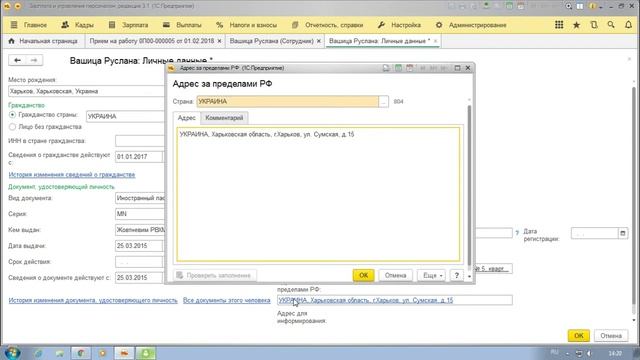Open the Windows Start button
Viewport: 640px width, 360px height.
pyautogui.click(x=12, y=353)
